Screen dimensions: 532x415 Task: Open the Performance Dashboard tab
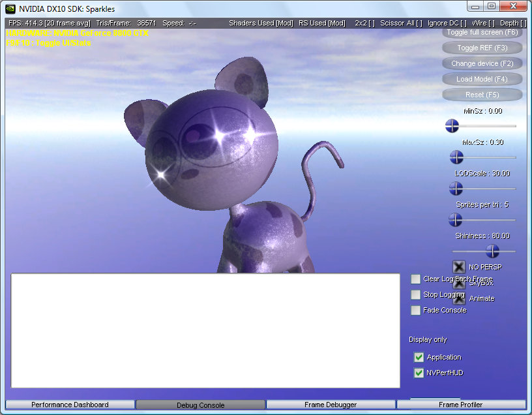[70, 405]
